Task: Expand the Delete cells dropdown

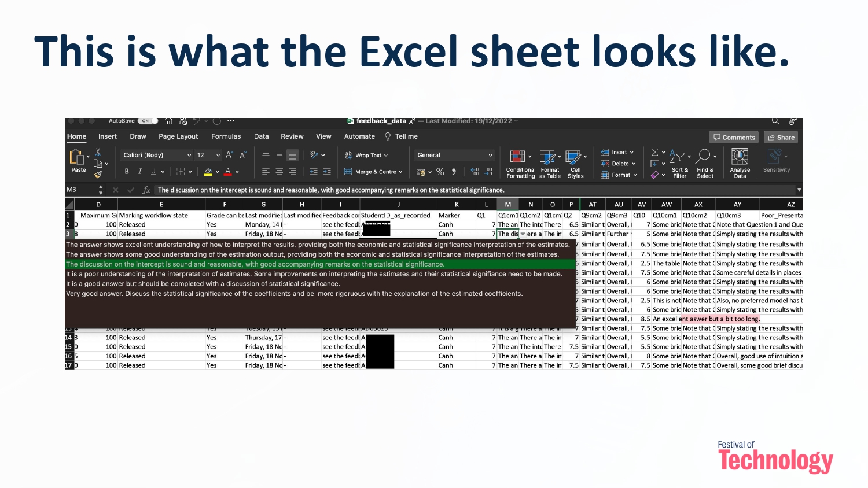Action: [x=634, y=164]
